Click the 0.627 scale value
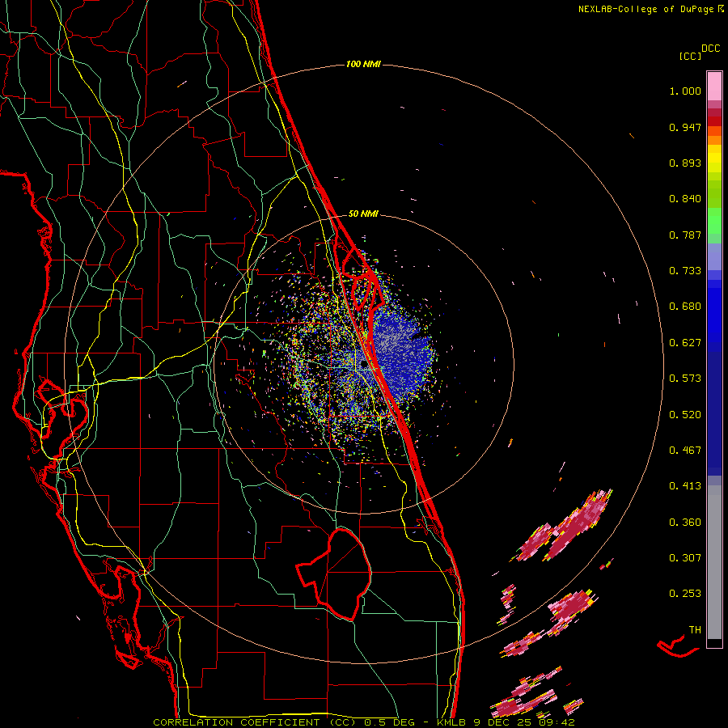 tap(685, 343)
